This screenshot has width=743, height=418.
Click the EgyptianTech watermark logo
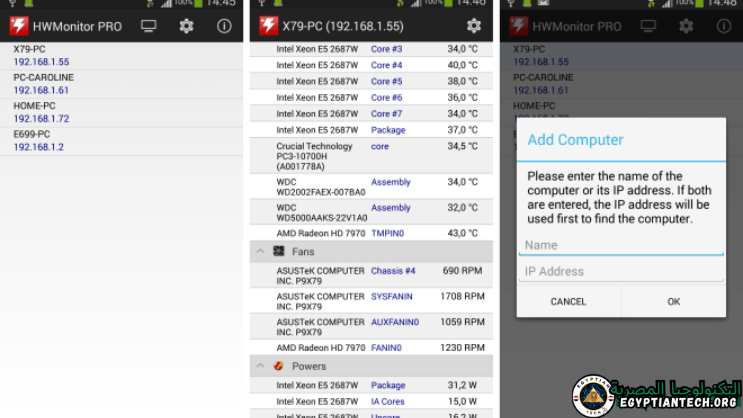[x=593, y=396]
